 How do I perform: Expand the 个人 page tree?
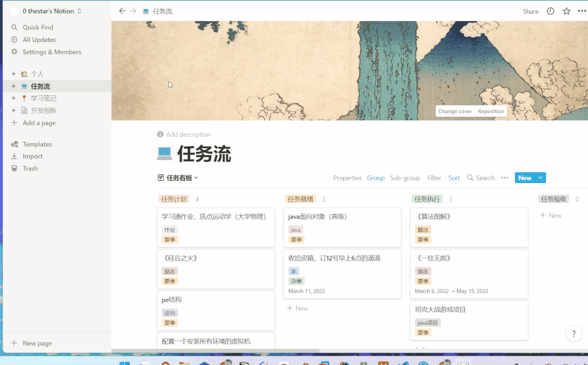pos(14,74)
